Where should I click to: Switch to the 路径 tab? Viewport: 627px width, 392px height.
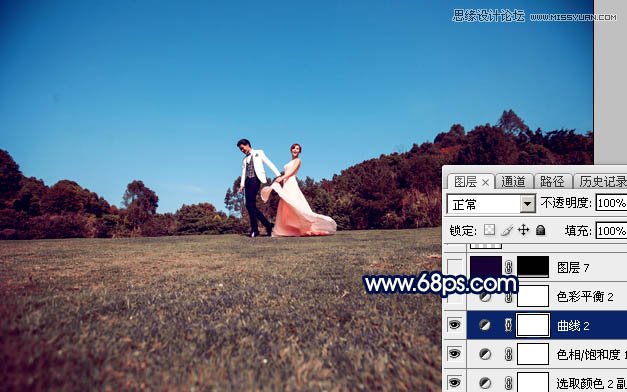pyautogui.click(x=552, y=182)
